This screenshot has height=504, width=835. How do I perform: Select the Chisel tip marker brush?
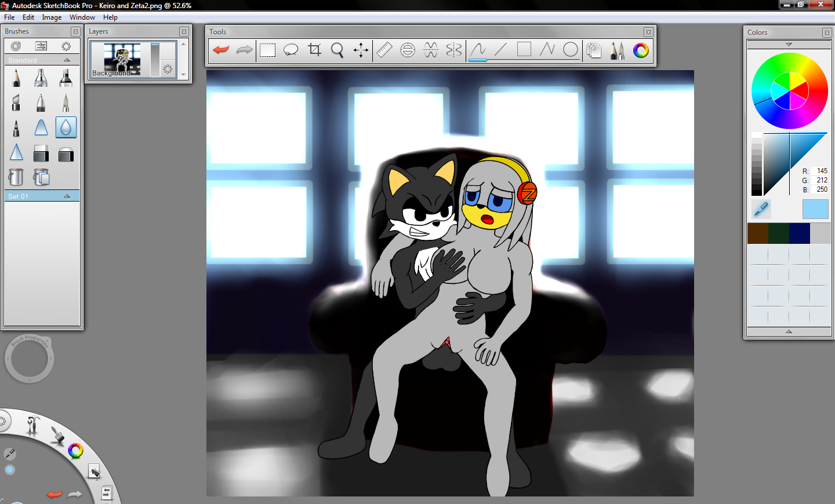tap(16, 103)
